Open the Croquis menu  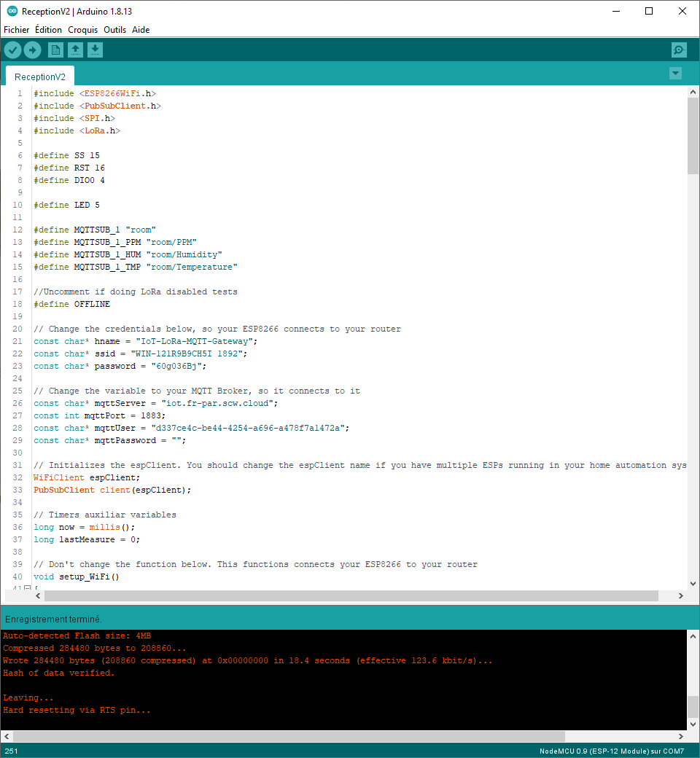tap(82, 30)
